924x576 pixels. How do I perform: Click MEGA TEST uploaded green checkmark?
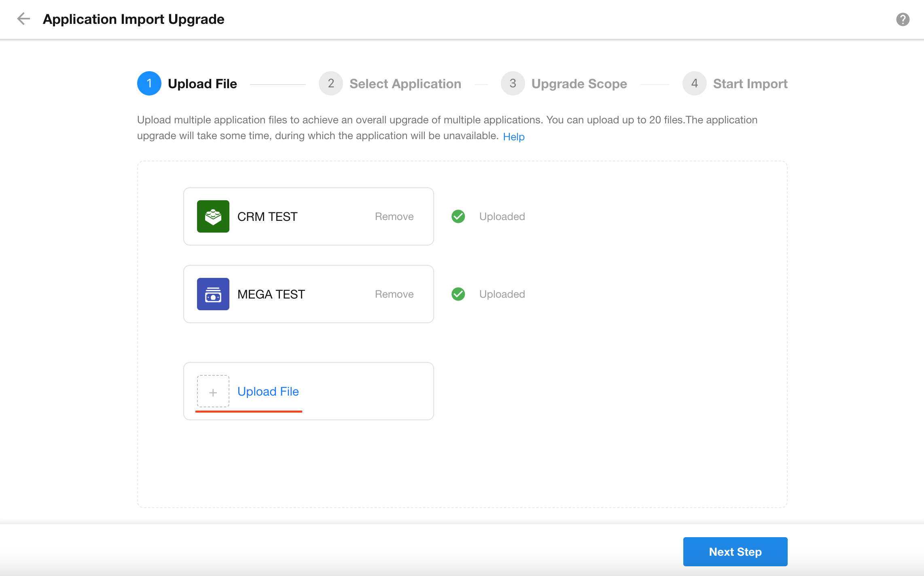coord(458,294)
